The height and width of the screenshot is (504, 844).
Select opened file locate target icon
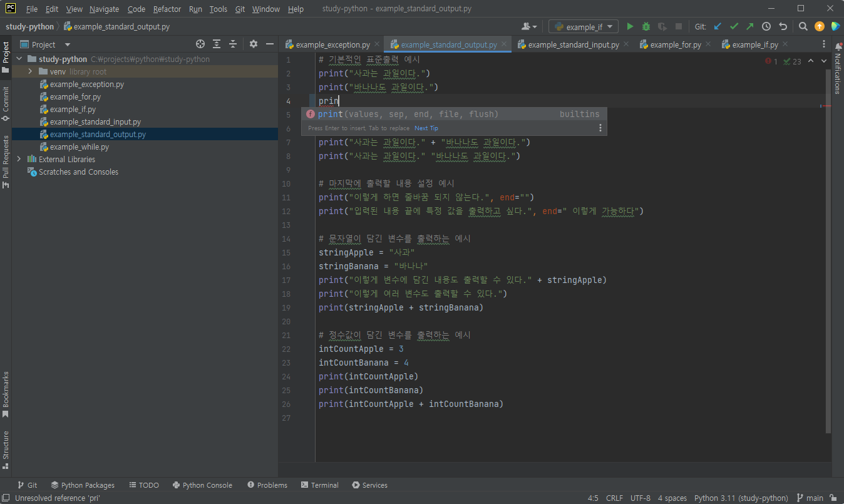200,44
